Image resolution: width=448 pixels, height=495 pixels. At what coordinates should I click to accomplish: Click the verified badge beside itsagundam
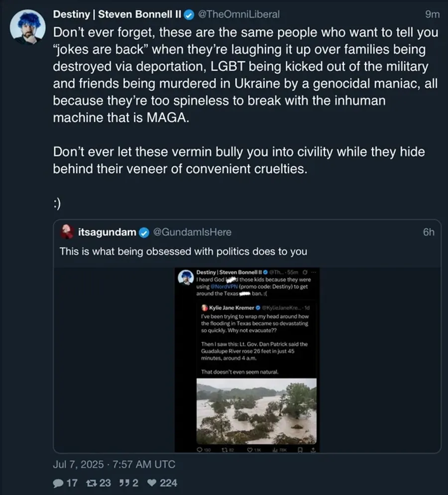pos(144,232)
